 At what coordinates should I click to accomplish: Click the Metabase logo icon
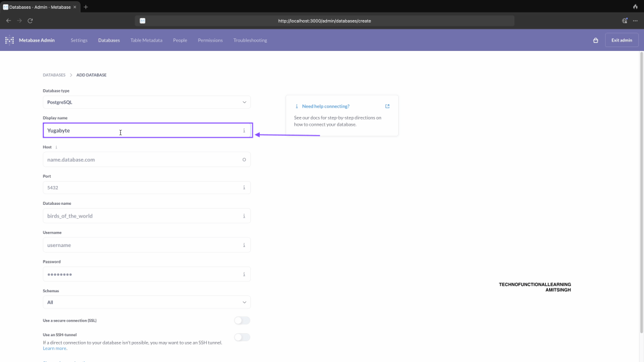pos(9,40)
